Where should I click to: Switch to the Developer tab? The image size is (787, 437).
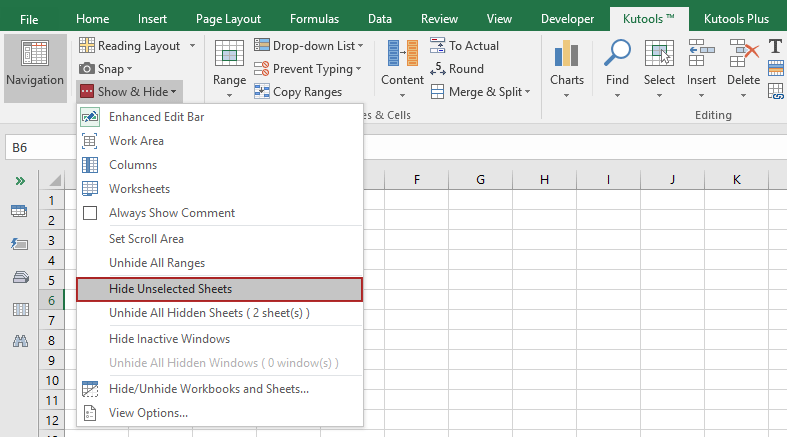coord(567,19)
